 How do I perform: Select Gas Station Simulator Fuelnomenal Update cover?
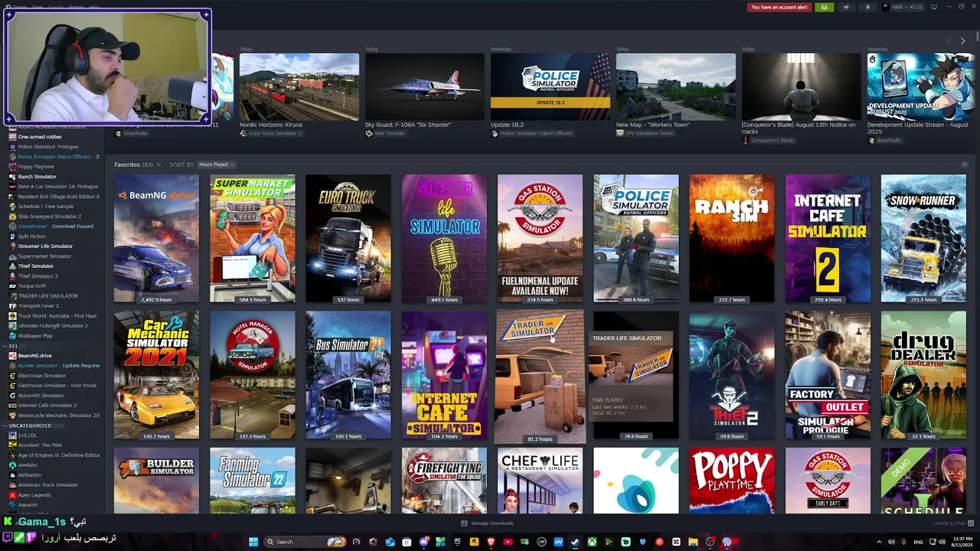(540, 238)
